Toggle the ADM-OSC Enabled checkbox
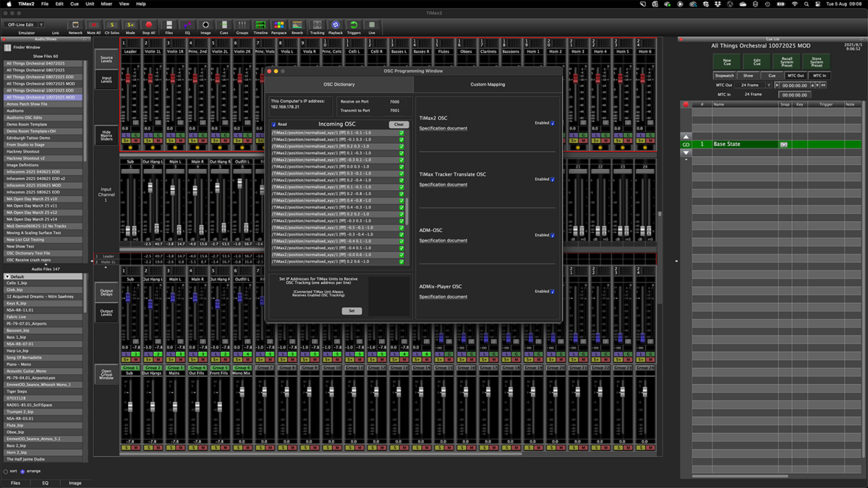Screen dimensions: 868x488 pos(553,236)
